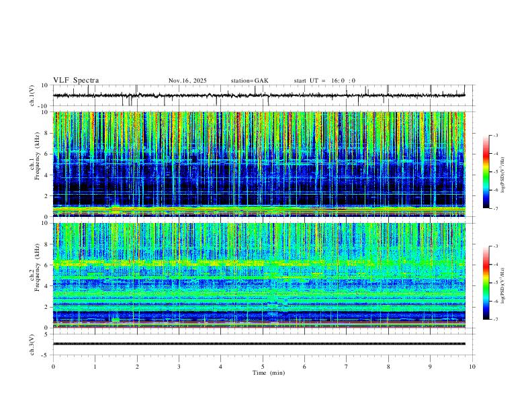This screenshot has height=411, width=532.
Task: Click the upper colorbar 'log(PSD)(V²/Hz)' label
Action: [503, 175]
